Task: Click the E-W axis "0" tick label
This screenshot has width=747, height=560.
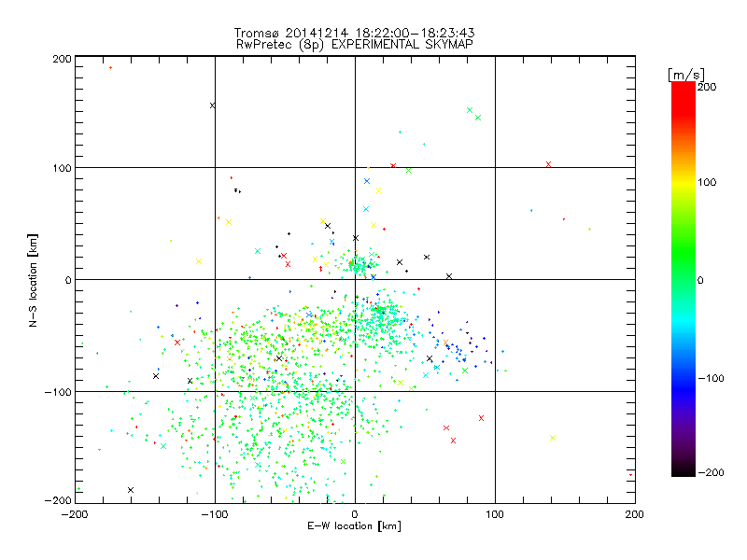Action: tap(355, 514)
